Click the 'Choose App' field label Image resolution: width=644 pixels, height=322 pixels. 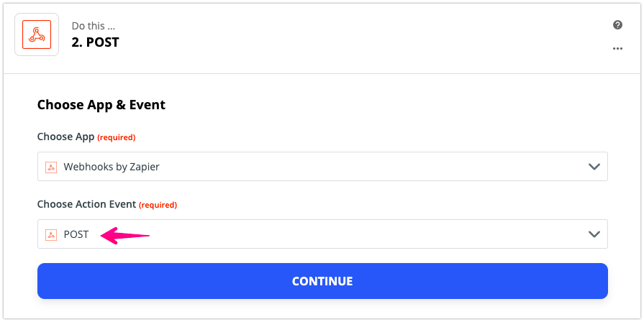(65, 137)
